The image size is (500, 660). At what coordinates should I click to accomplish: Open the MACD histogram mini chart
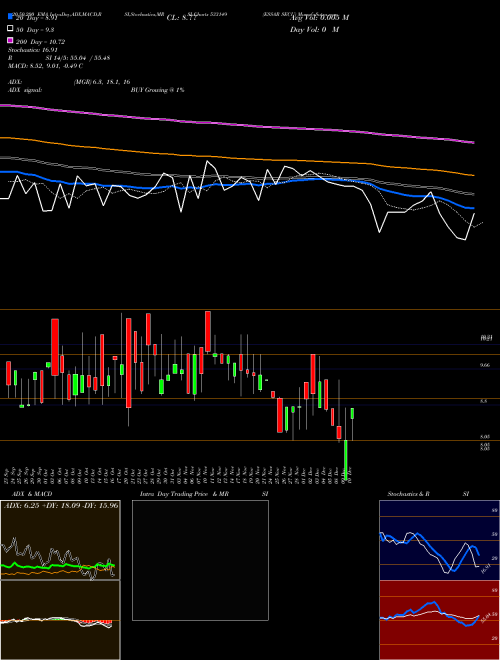click(x=60, y=620)
